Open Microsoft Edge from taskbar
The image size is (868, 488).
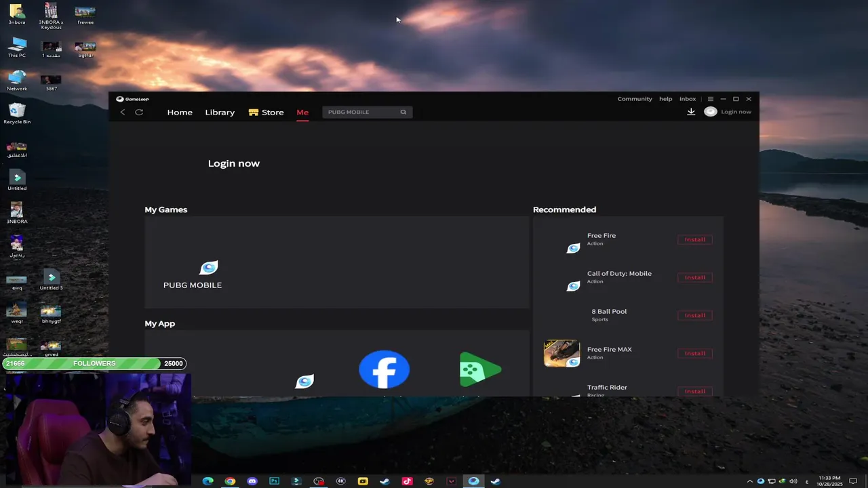pos(208,481)
